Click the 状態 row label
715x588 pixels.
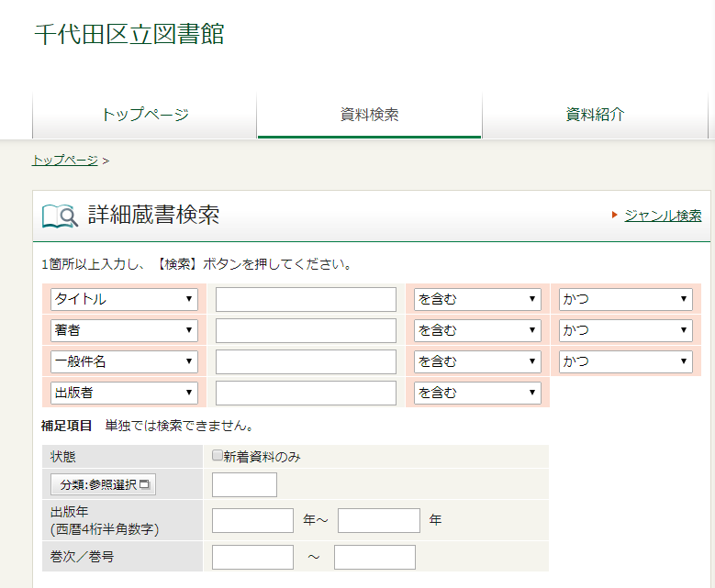click(x=63, y=457)
